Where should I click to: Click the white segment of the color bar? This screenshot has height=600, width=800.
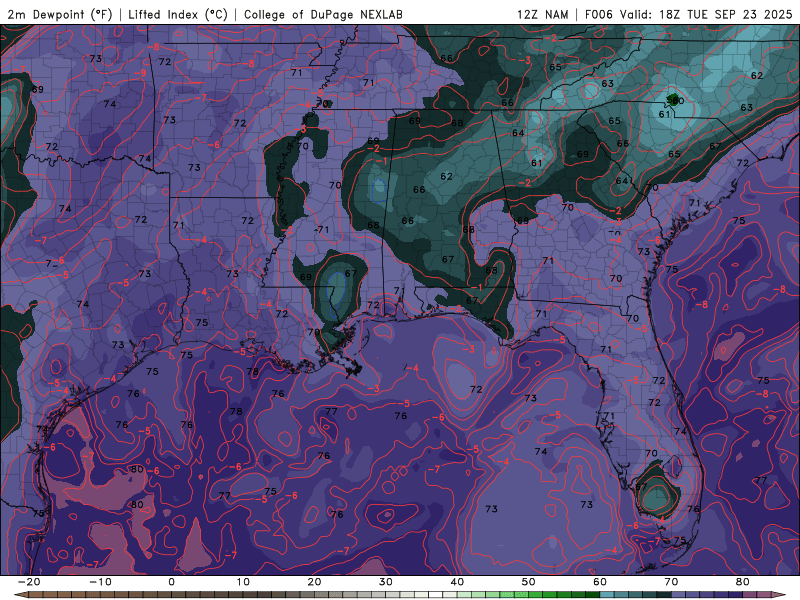tap(435, 595)
